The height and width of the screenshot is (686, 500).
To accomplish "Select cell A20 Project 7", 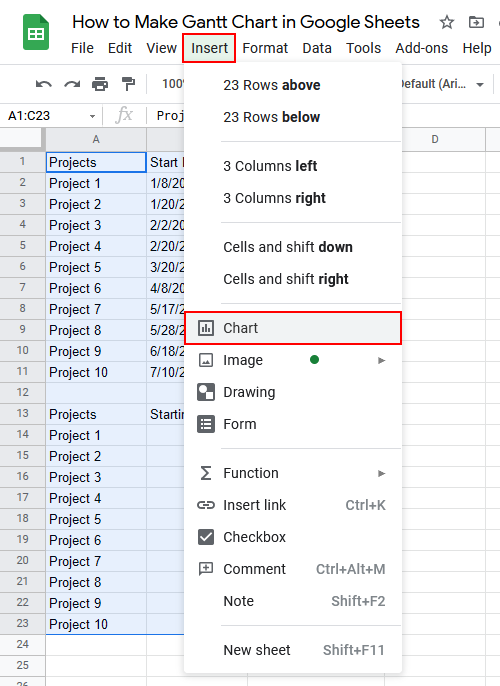I will click(96, 561).
